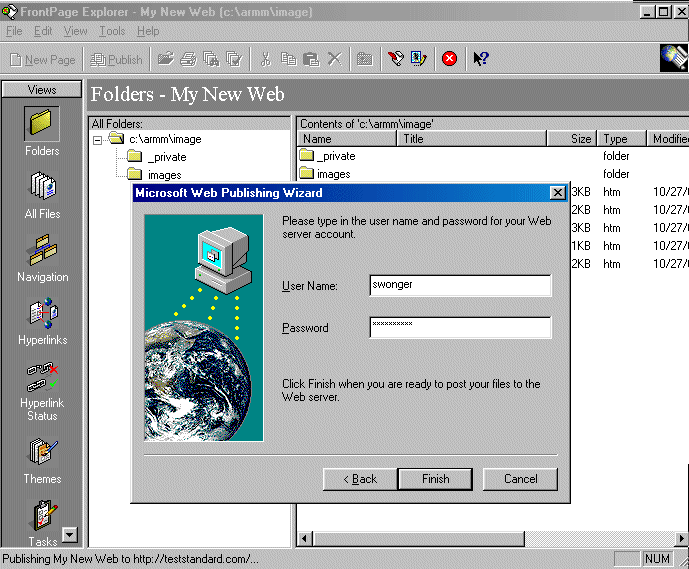
Task: Select images folder in All Folders tree
Action: (154, 175)
